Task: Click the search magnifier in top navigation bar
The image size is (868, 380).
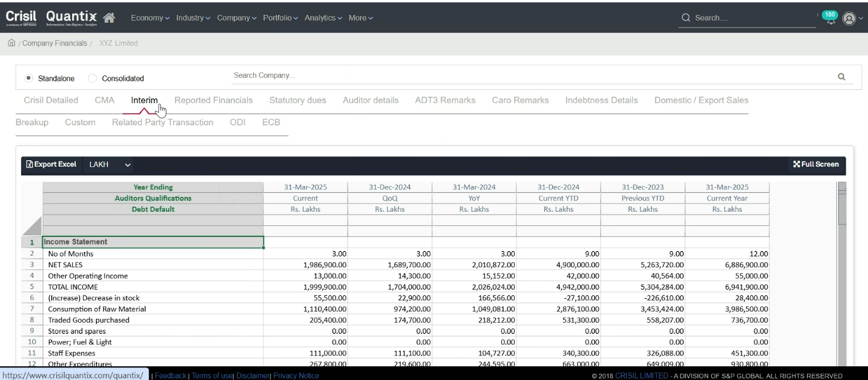Action: [685, 18]
